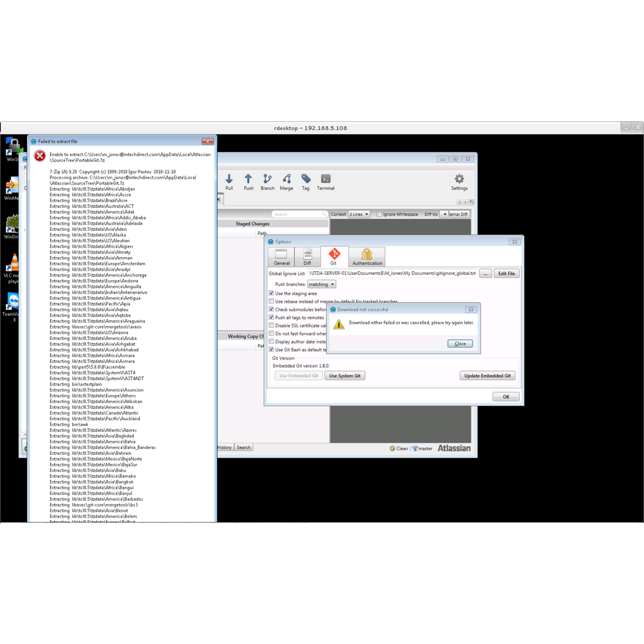Minimize the SourceTree window

(442, 159)
